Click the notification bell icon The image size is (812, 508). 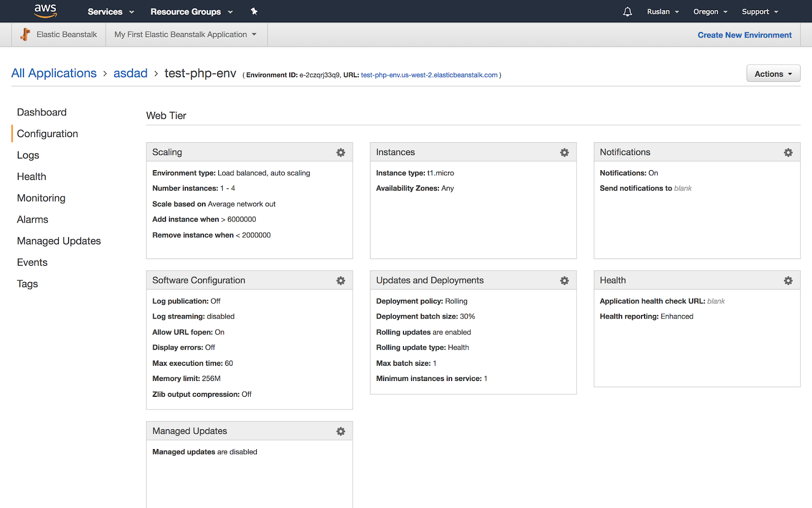(628, 12)
